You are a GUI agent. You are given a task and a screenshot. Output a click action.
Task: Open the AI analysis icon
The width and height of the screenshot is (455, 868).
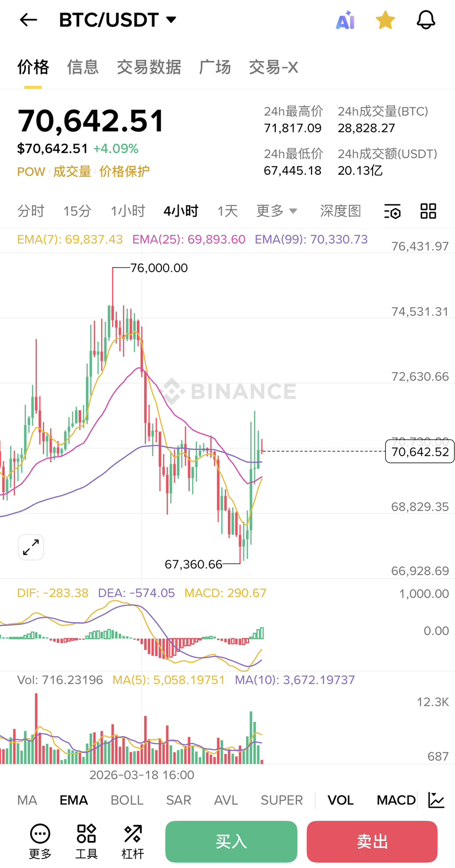[x=345, y=20]
